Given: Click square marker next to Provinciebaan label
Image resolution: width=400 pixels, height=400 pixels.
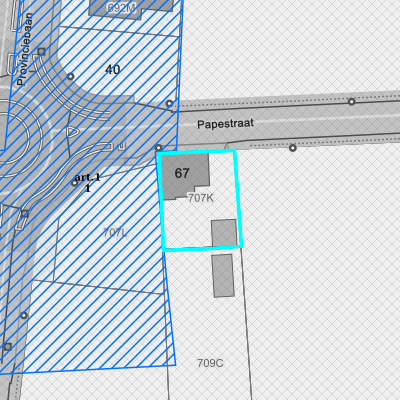Looking at the screenshot, I should point(41,51).
